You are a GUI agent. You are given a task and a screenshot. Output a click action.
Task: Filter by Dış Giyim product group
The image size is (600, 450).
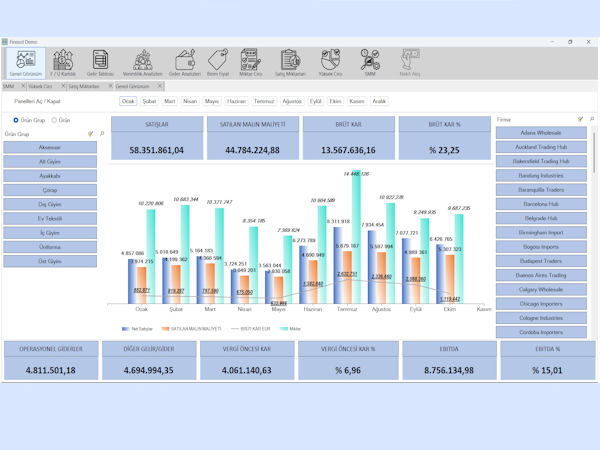(50, 204)
